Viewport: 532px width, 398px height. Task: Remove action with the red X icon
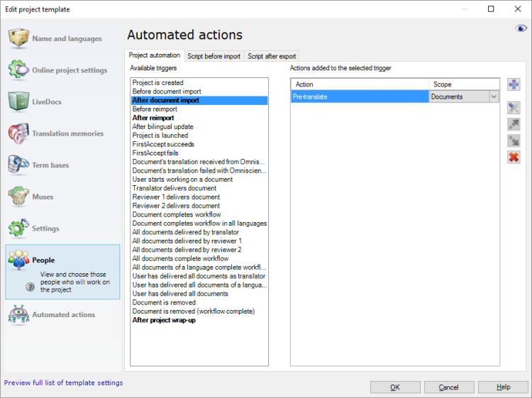pos(514,157)
